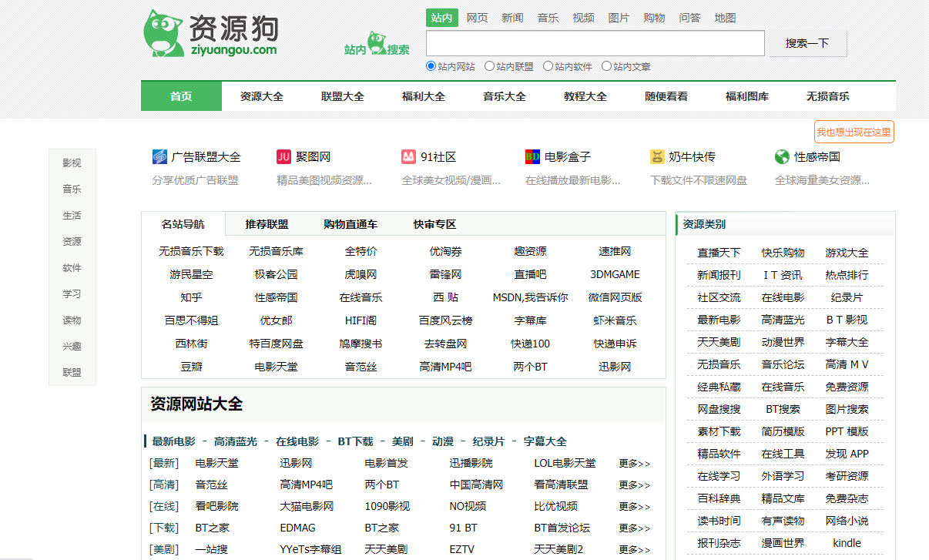Click the 电影盒子 BD icon
Image resolution: width=929 pixels, height=560 pixels.
click(532, 157)
